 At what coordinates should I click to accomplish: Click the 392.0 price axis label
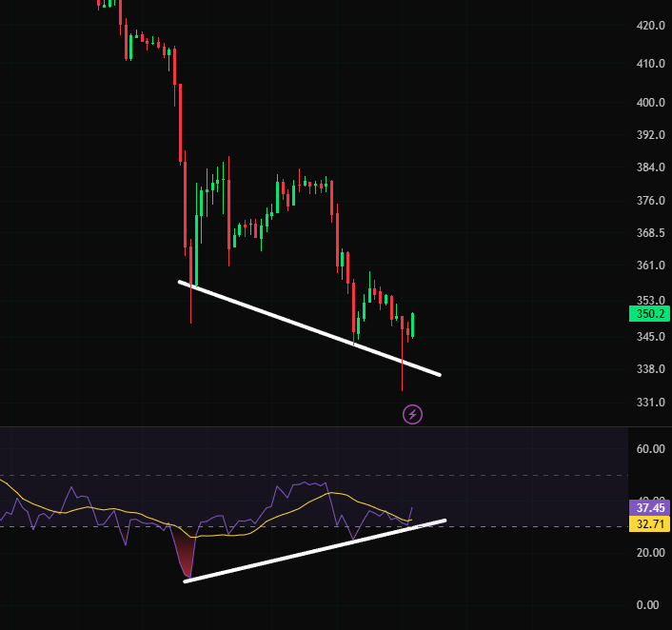click(650, 135)
